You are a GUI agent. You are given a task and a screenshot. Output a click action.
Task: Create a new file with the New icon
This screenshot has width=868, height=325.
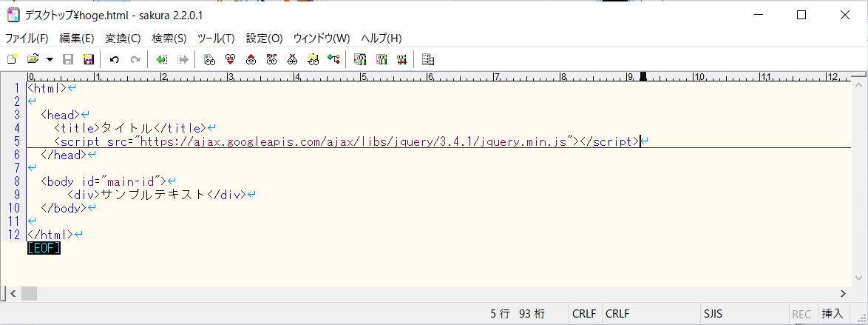tap(12, 58)
